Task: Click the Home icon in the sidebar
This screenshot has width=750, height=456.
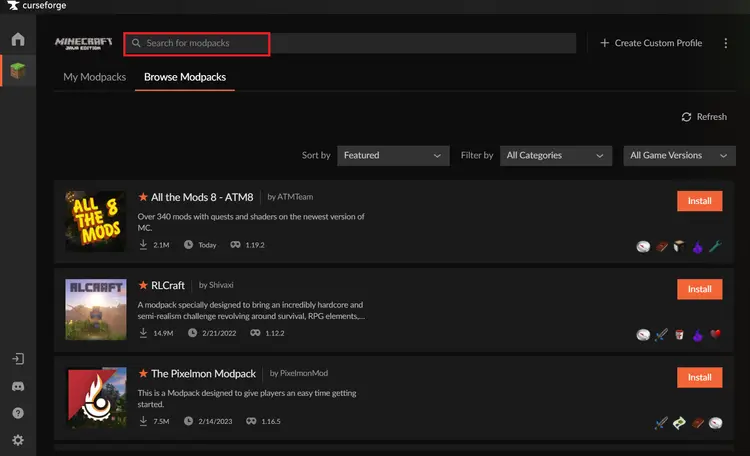Action: 18,40
